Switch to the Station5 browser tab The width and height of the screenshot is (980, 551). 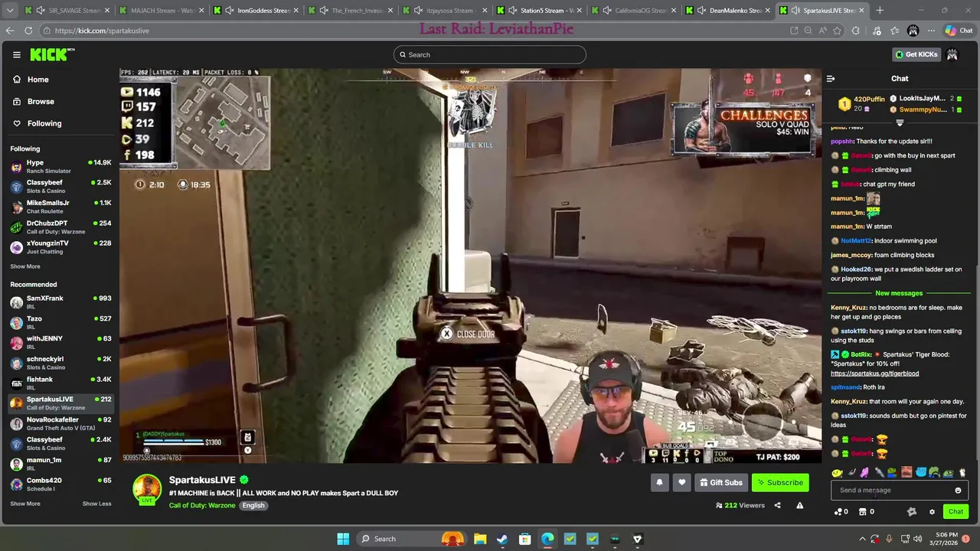pos(540,11)
